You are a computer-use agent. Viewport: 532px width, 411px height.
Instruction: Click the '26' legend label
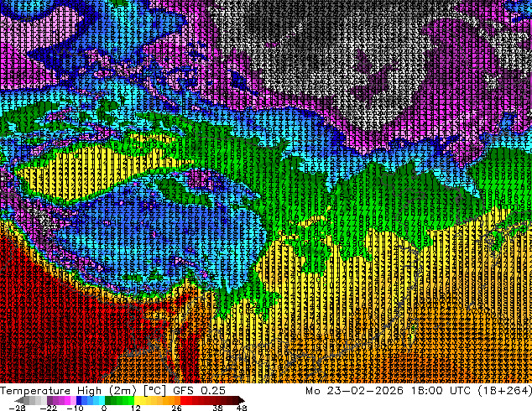(176, 408)
